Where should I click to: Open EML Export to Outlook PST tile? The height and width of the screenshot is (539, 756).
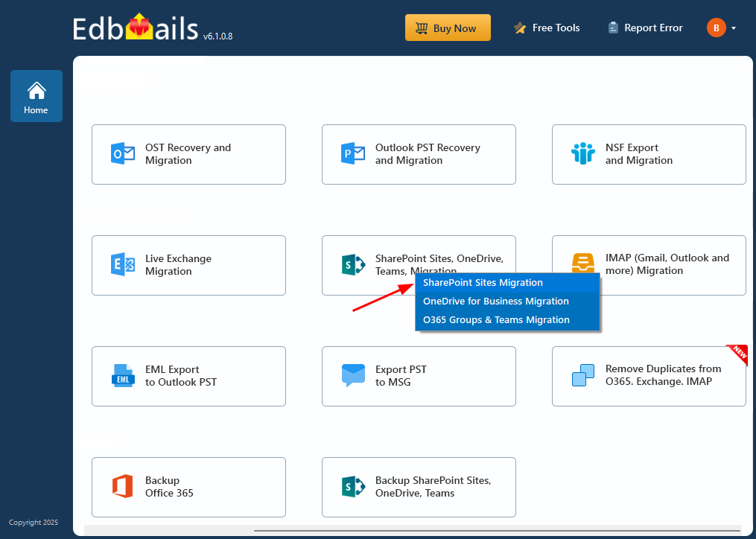(188, 376)
